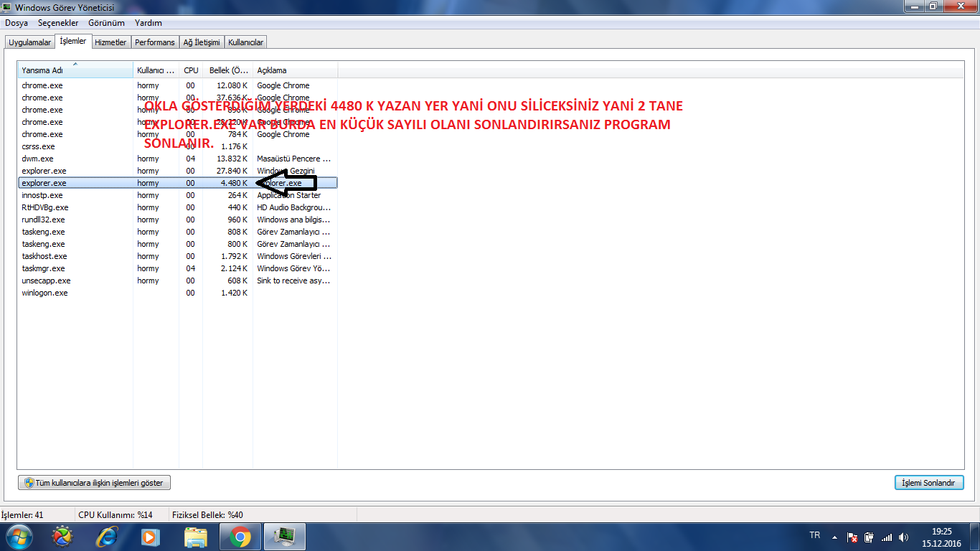Select chrome.exe row using 12.080 K
This screenshot has width=980, height=551.
[177, 85]
